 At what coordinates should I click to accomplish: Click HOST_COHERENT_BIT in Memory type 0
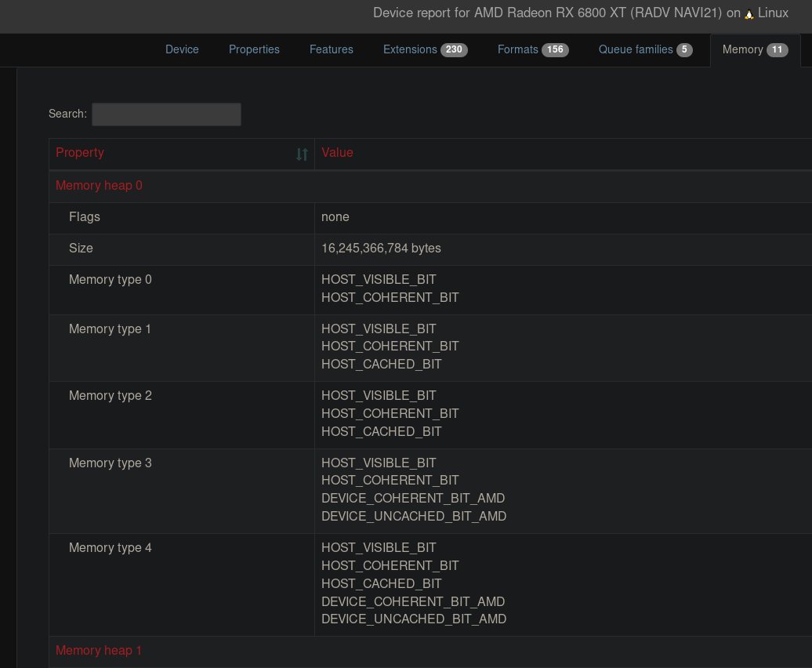pos(390,298)
